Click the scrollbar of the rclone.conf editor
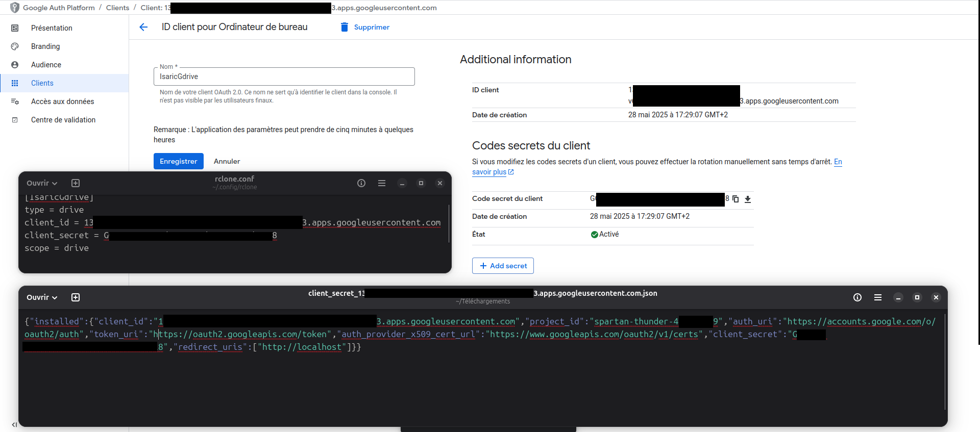This screenshot has height=432, width=980. coord(449,223)
